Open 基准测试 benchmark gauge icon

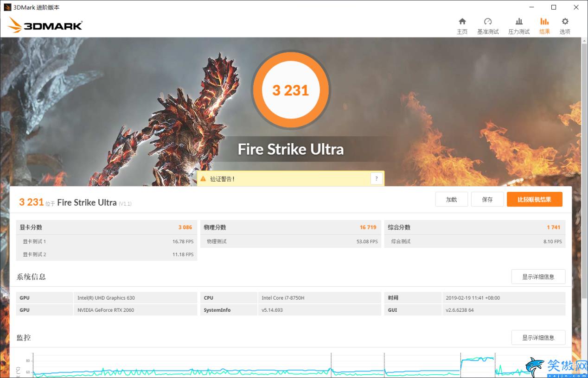pos(488,22)
